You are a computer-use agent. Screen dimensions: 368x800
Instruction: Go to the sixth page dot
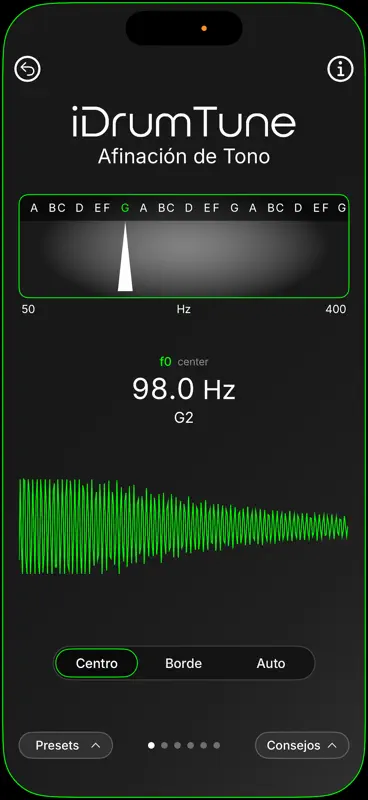216,745
